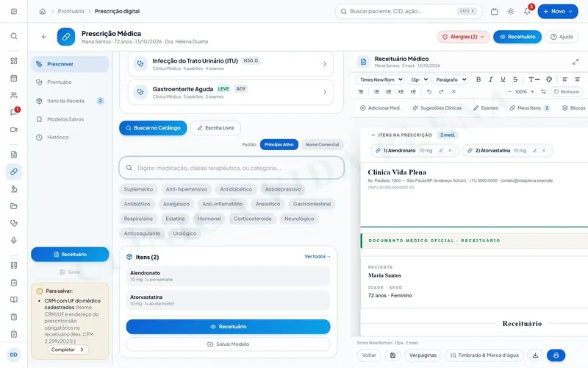Image resolution: width=588 pixels, height=368 pixels.
Task: Open the video call icon in left rail
Action: pos(14,130)
